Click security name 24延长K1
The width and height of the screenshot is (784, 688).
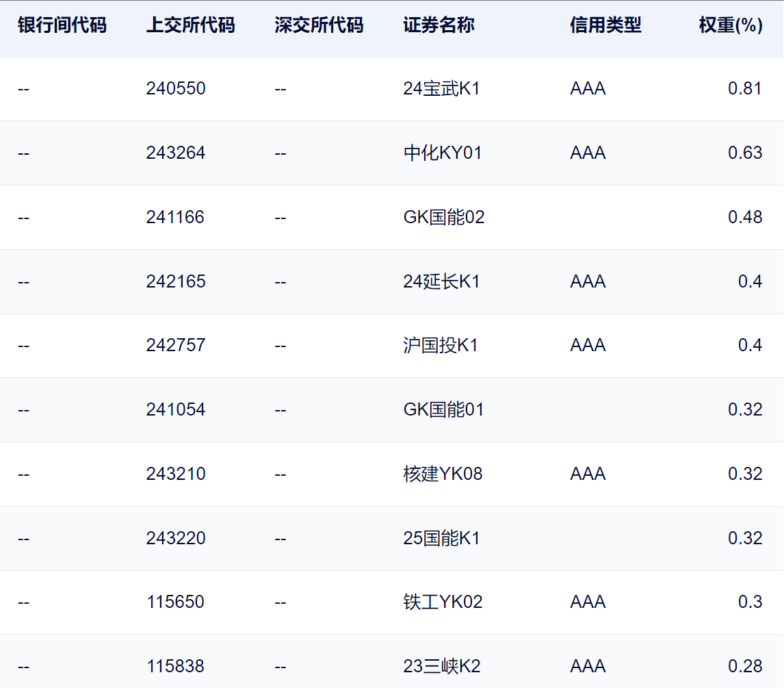point(441,281)
